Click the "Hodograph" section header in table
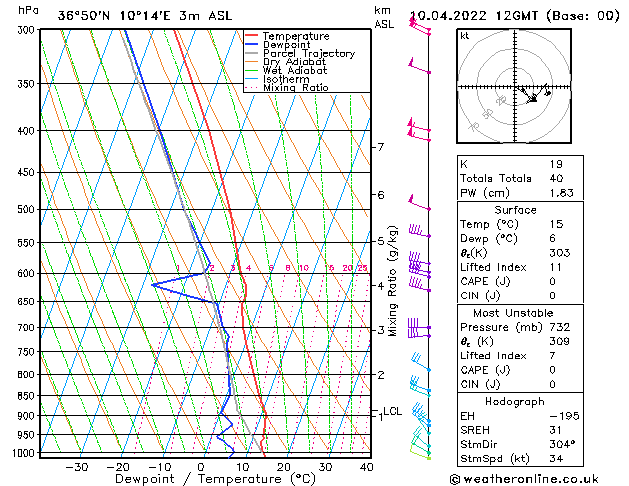Viewport: 629px width, 486px height. (515, 402)
